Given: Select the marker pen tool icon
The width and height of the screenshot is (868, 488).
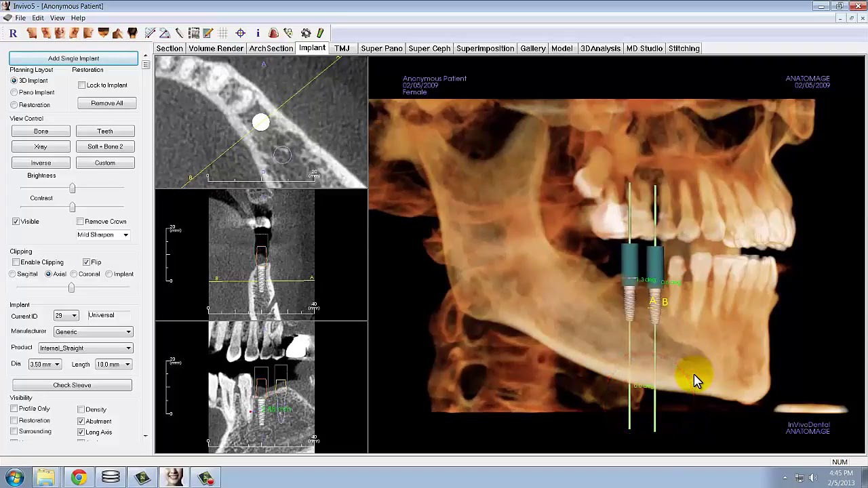Looking at the screenshot, I should click(x=179, y=33).
